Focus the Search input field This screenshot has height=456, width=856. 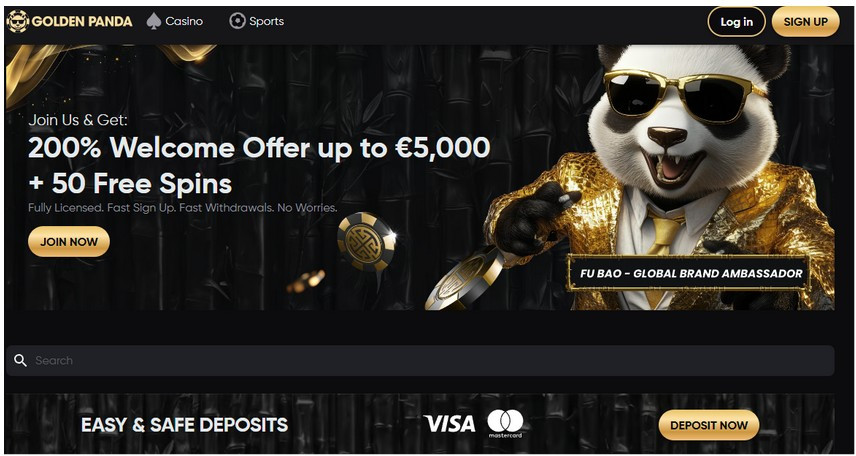coord(420,360)
